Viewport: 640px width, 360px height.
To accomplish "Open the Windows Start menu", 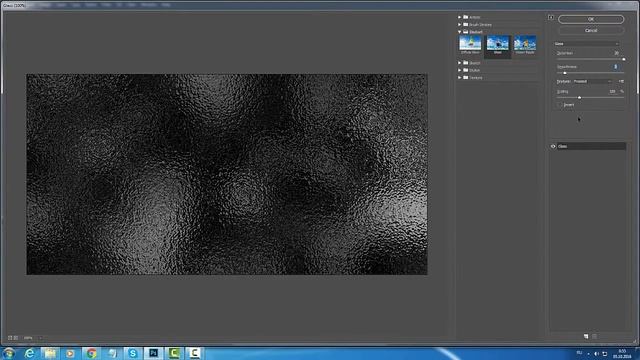I will pyautogui.click(x=9, y=353).
